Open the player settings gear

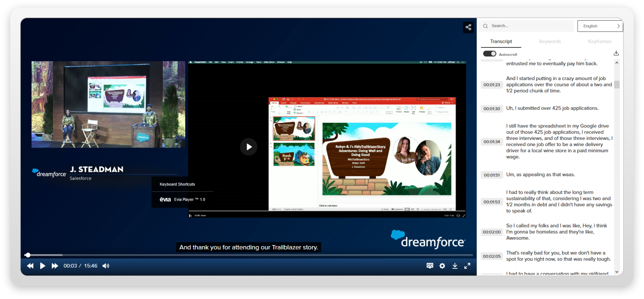442,266
